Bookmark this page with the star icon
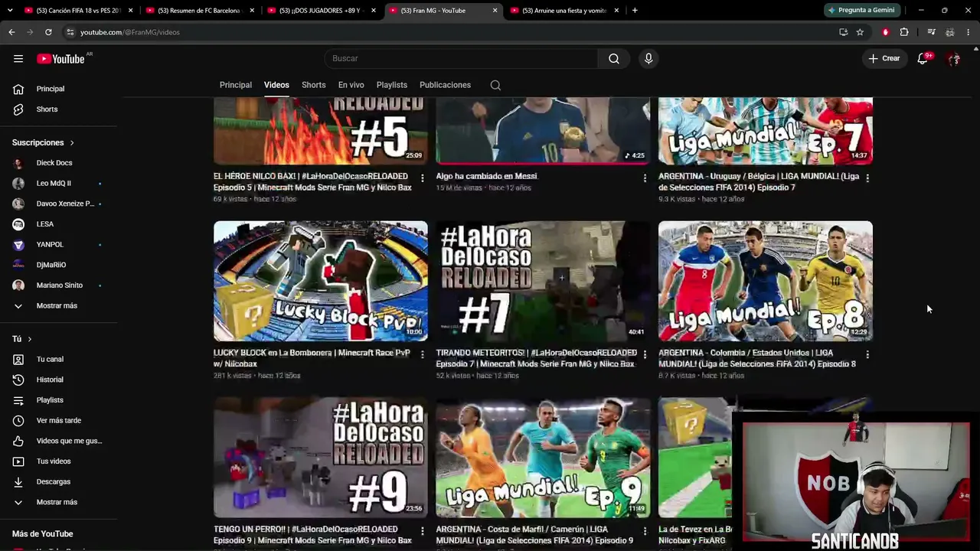The width and height of the screenshot is (980, 551). pos(860,32)
